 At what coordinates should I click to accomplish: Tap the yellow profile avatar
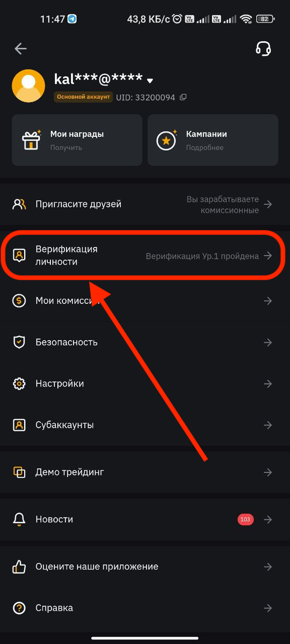tap(28, 86)
